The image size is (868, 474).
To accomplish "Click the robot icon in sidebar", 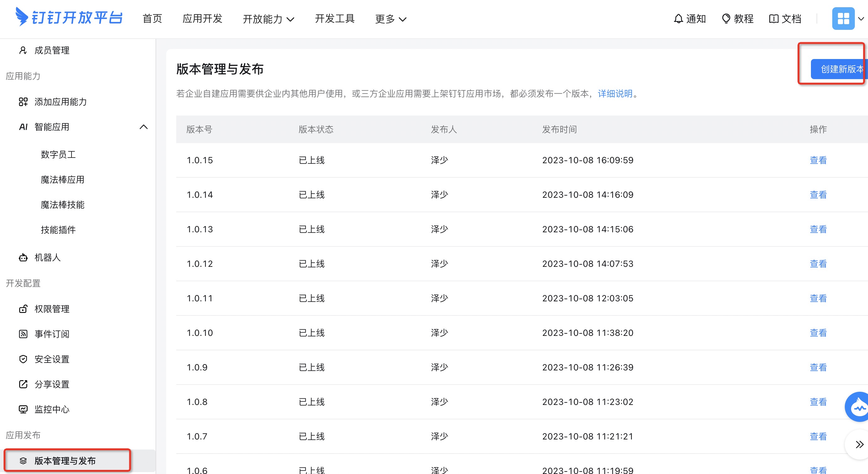I will [x=23, y=258].
